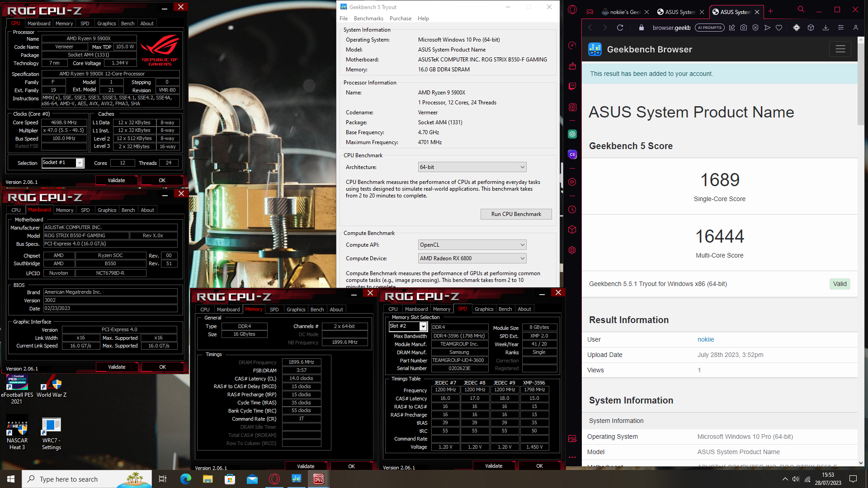Search tabs with magnifier icon

pos(801,9)
